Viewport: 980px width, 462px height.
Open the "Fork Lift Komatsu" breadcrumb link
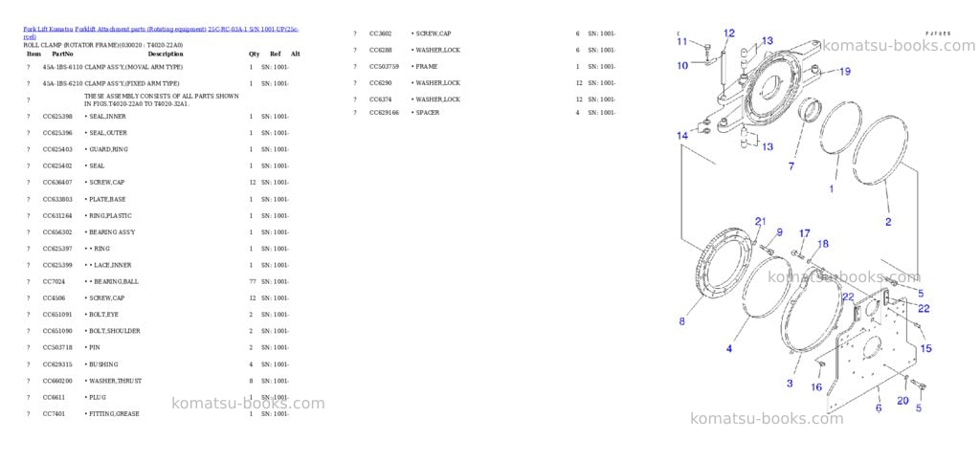(x=48, y=30)
